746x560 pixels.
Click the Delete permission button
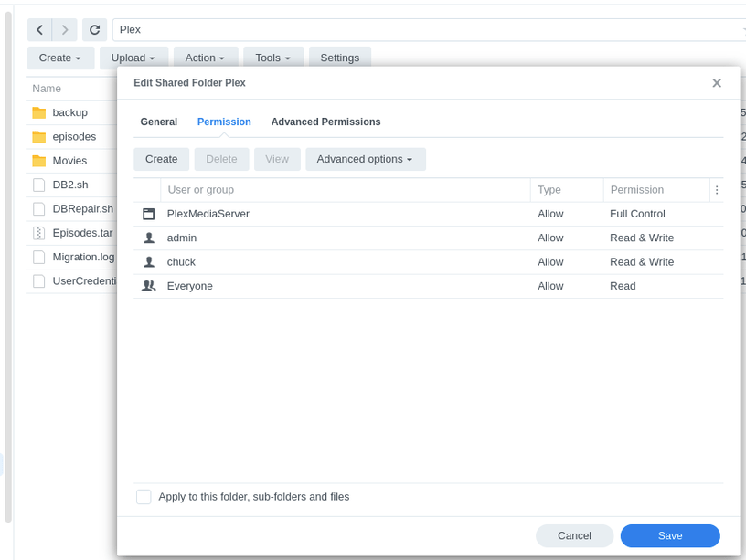[221, 159]
